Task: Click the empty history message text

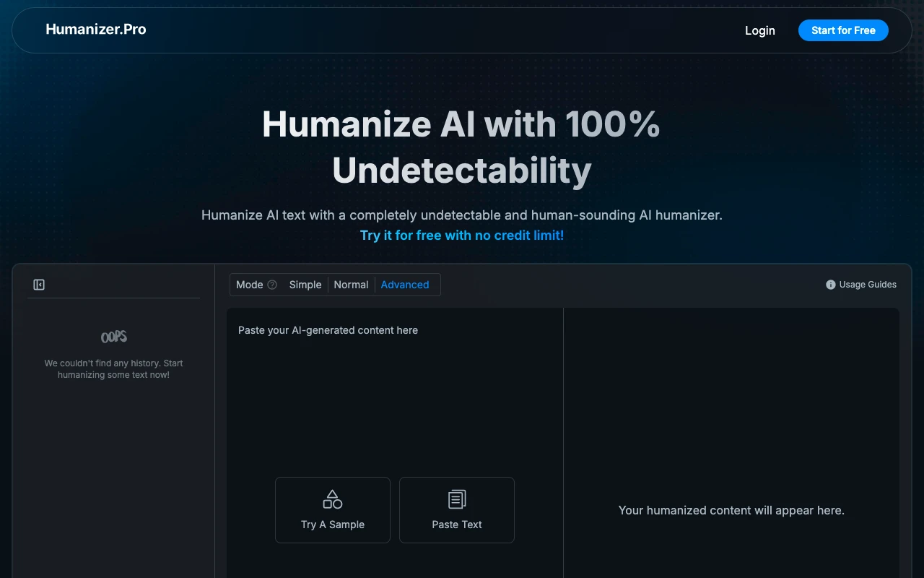Action: (x=113, y=369)
